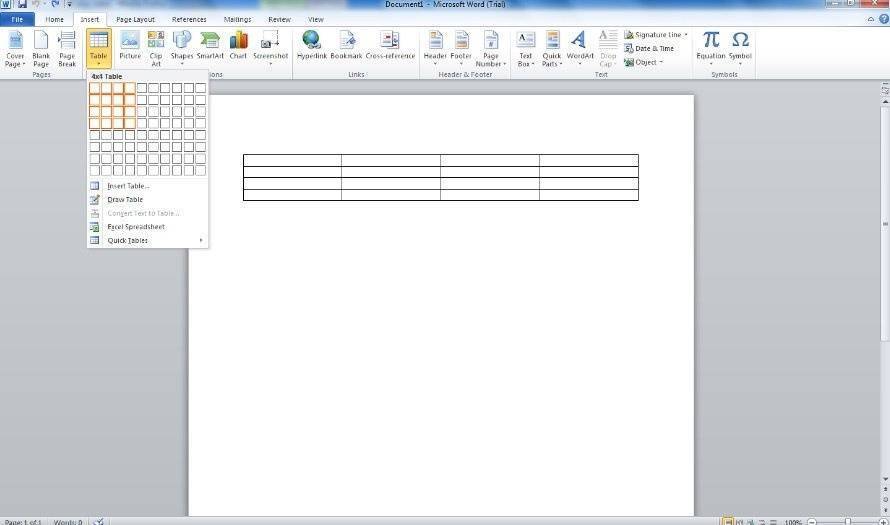This screenshot has height=525, width=890.
Task: Toggle the Print Layout view button
Action: point(727,521)
